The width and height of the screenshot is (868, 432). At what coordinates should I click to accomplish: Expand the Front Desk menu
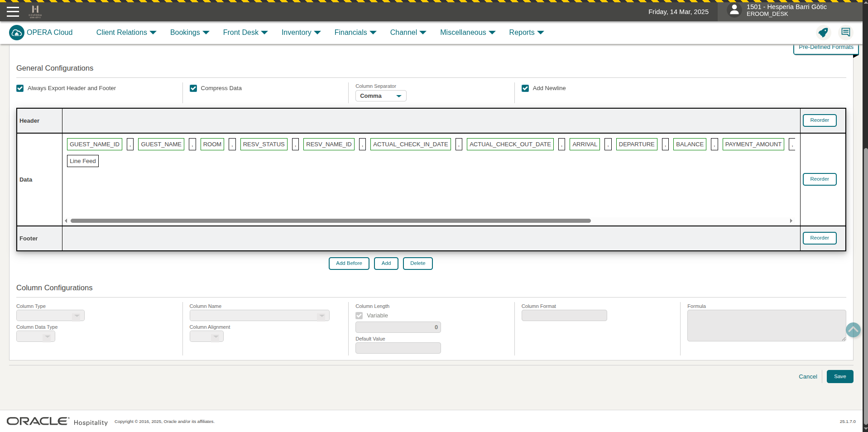click(x=245, y=33)
